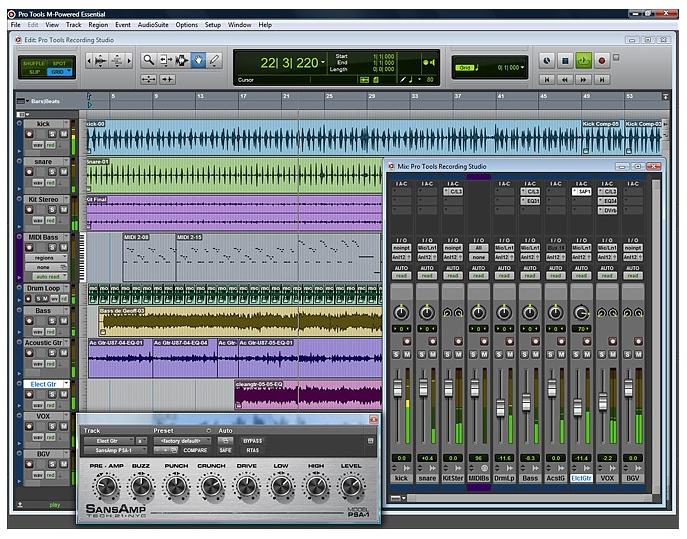Open the Options menu
This screenshot has width=687, height=539.
click(187, 25)
